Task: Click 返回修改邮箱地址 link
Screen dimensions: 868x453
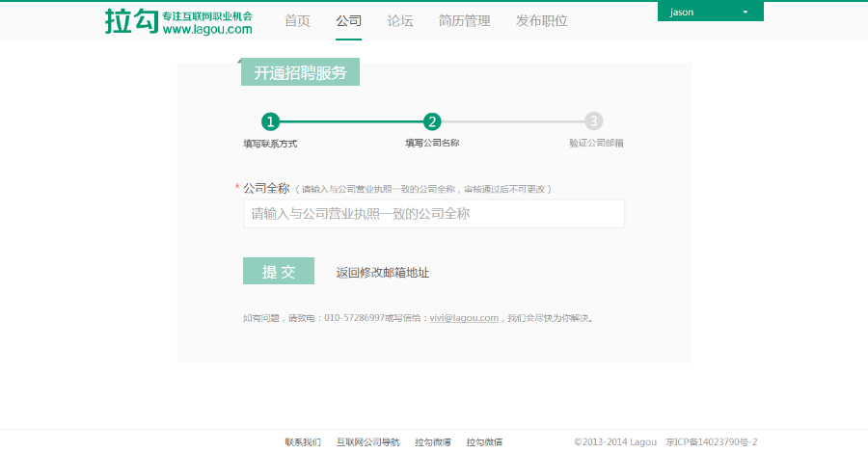Action: coord(383,272)
